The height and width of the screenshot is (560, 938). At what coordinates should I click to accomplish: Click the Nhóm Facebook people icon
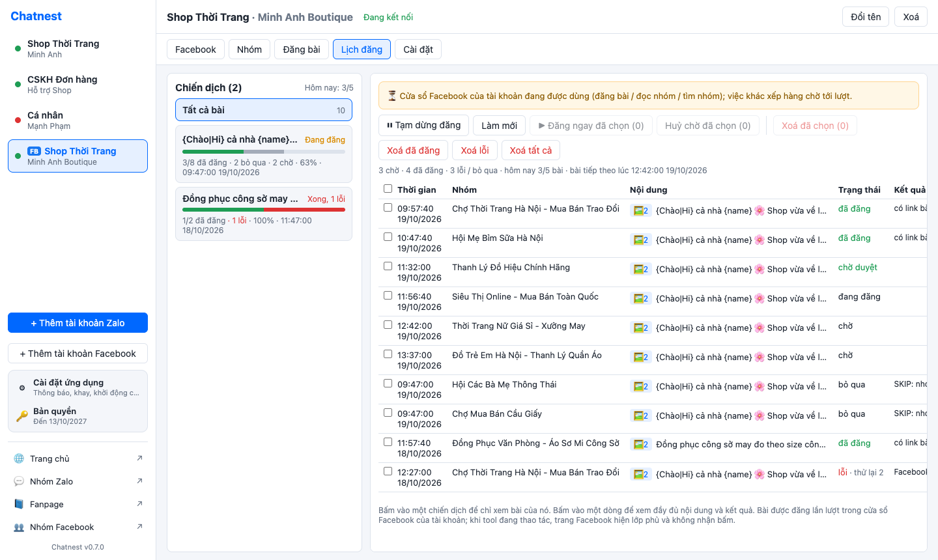pos(19,527)
